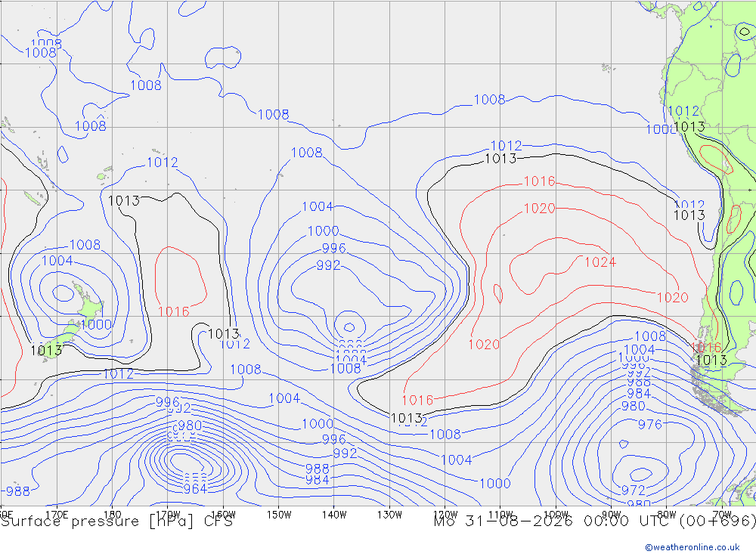Click the red 1020 label directly below red 1016
Image resolution: width=756 pixels, height=554 pixels.
(x=540, y=209)
